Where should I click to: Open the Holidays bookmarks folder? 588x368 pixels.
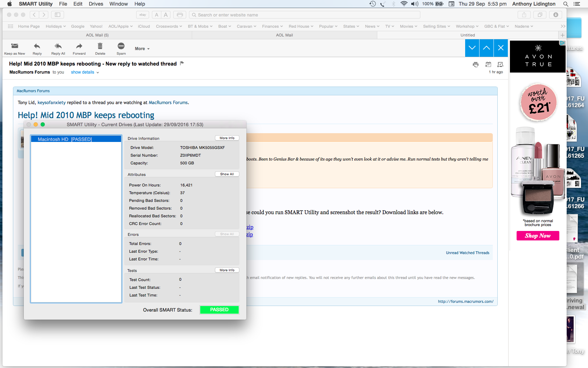pos(56,26)
